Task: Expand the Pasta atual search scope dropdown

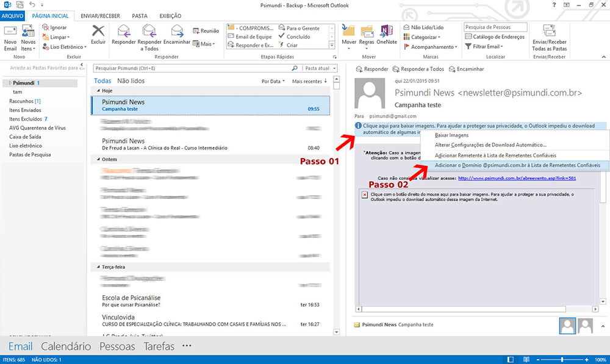Action: 319,68
